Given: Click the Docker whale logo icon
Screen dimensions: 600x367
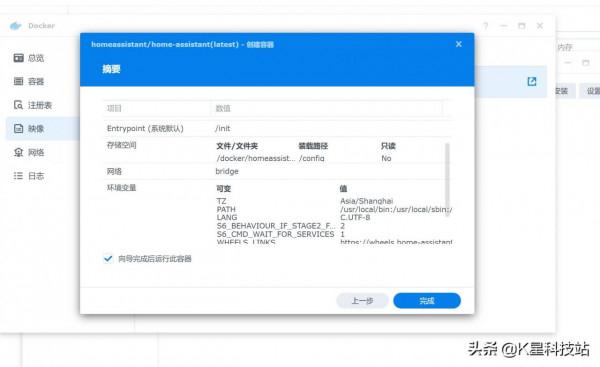Looking at the screenshot, I should click(x=15, y=26).
